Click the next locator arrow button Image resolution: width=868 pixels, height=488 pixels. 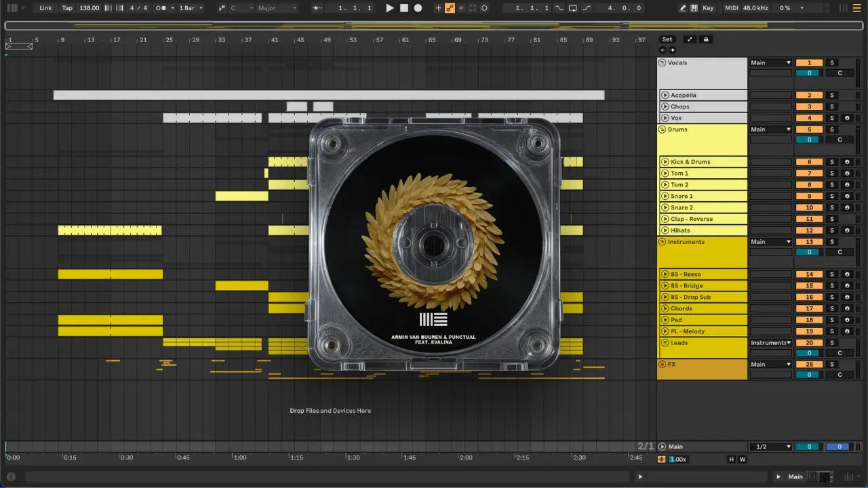coord(672,50)
